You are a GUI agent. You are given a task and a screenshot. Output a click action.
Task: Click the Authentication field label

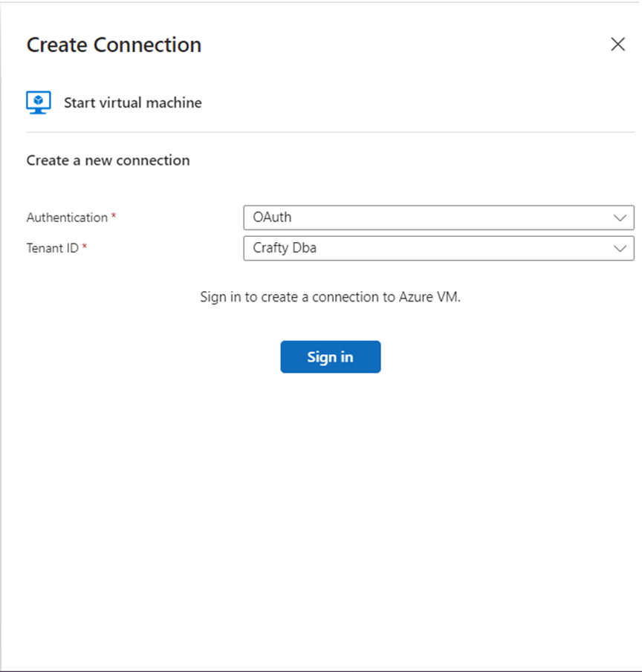[x=67, y=218]
